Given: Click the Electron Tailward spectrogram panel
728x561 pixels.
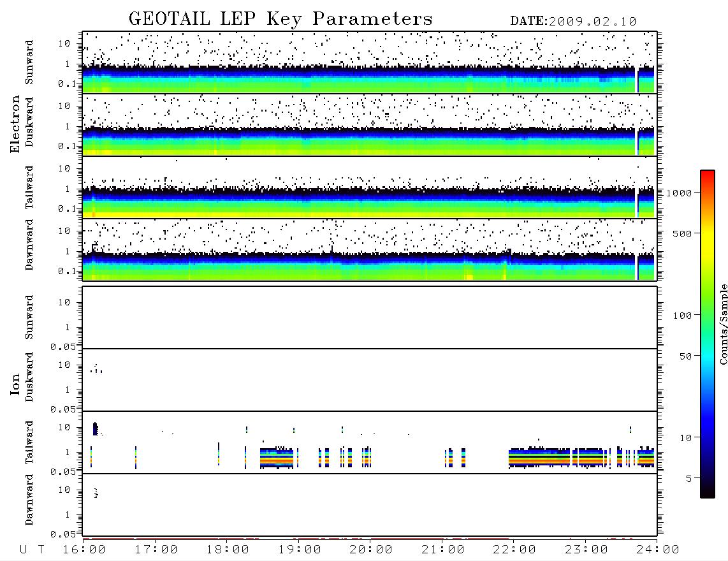Looking at the screenshot, I should tap(370, 187).
